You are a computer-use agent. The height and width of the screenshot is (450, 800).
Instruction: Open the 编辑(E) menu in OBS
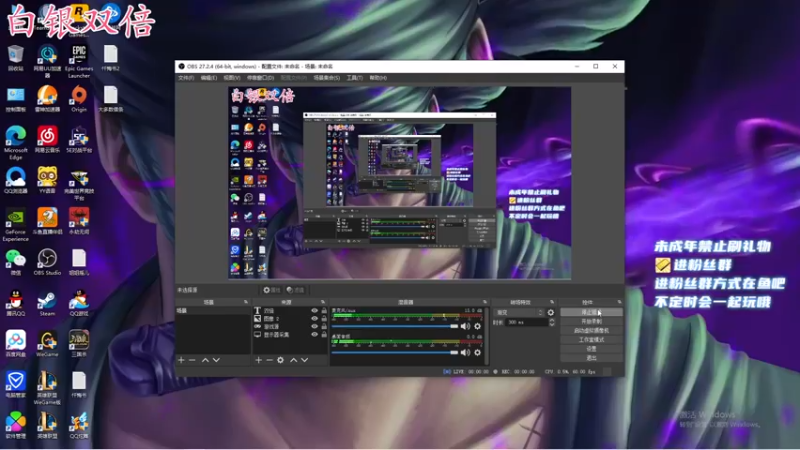click(209, 78)
